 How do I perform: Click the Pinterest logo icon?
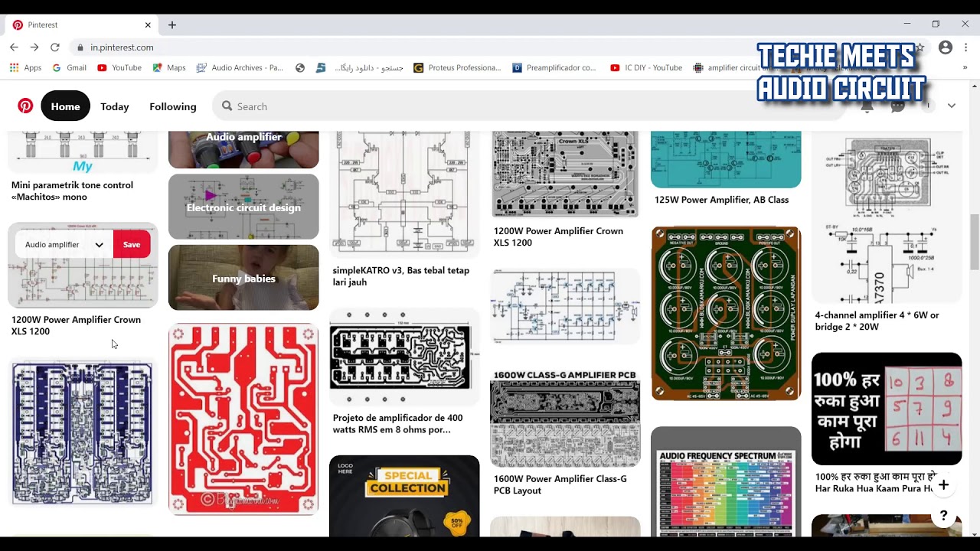tap(25, 106)
